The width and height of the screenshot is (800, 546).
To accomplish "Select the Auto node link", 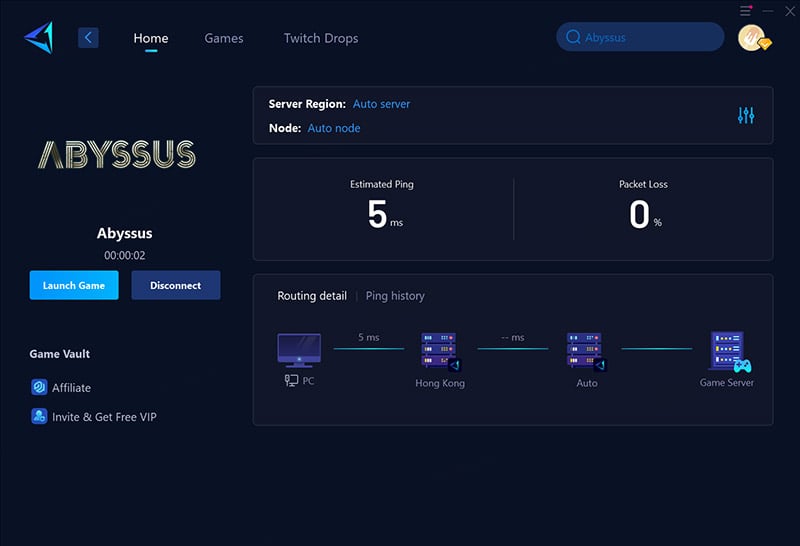I will pos(334,128).
